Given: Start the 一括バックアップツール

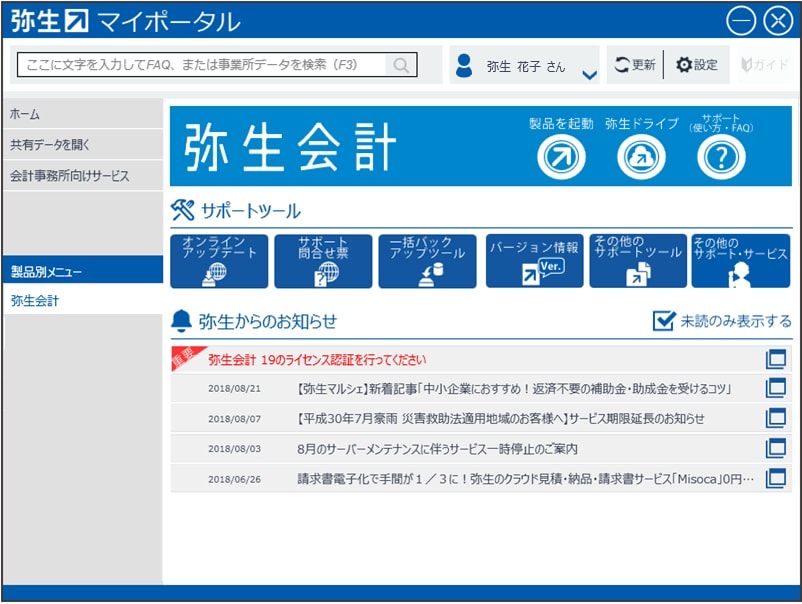Looking at the screenshot, I should pos(427,261).
